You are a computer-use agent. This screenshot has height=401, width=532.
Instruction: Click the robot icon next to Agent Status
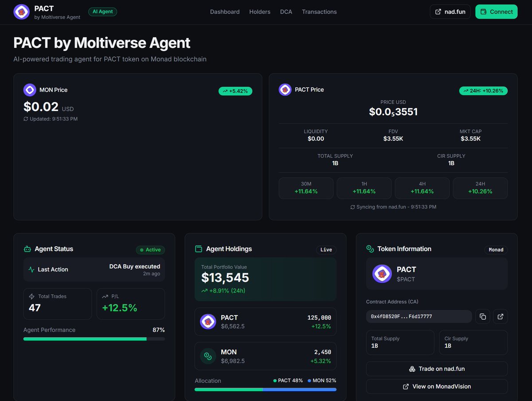(x=27, y=249)
